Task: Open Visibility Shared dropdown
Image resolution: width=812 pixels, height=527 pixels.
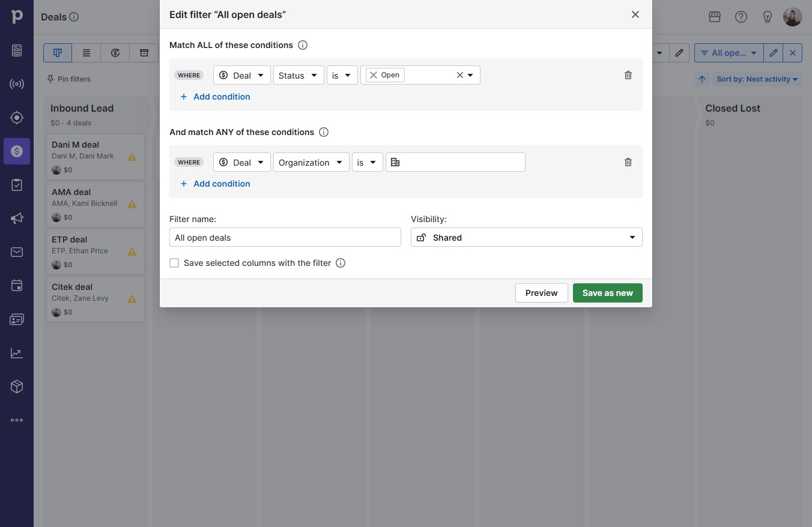Action: [x=527, y=238]
